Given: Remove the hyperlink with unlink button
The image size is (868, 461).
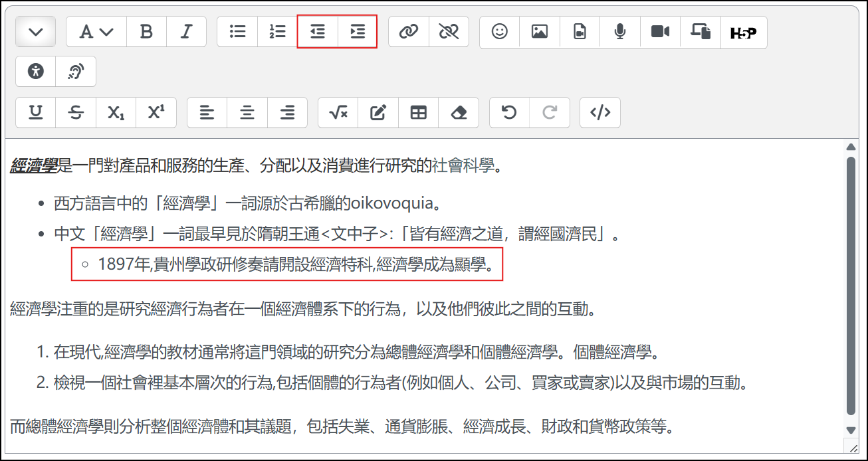Looking at the screenshot, I should [x=449, y=32].
